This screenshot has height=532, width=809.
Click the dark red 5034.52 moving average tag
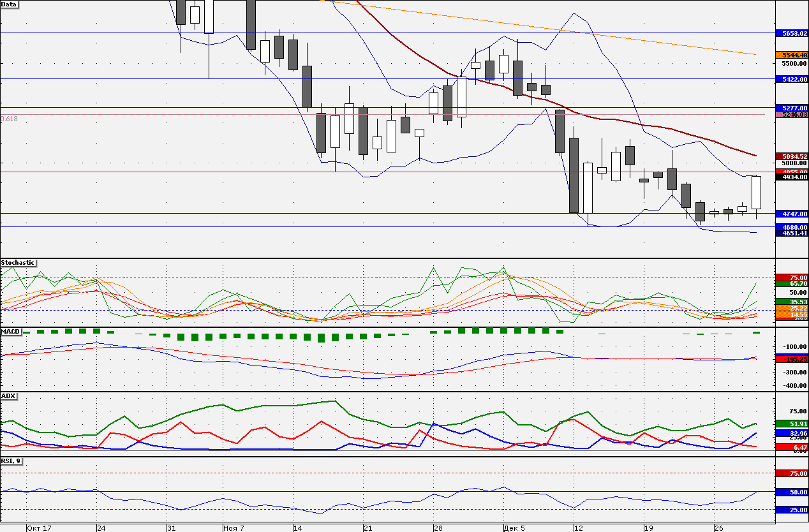[x=791, y=156]
